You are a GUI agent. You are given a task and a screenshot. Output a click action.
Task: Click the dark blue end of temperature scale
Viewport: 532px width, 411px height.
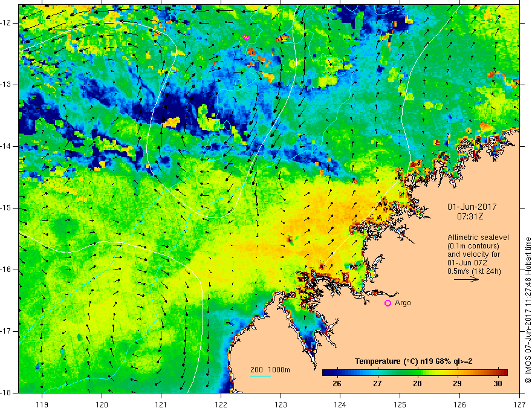tap(326, 372)
